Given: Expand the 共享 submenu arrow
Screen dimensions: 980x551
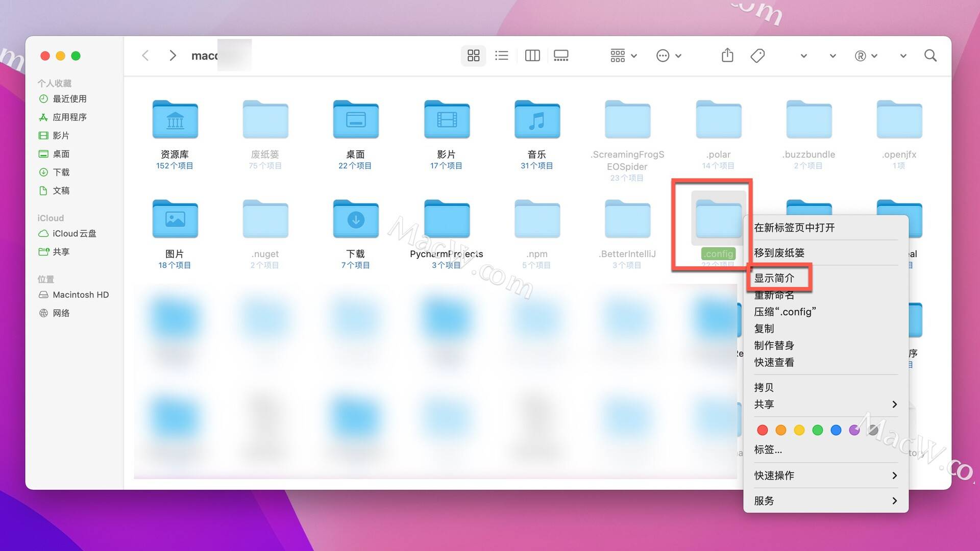Looking at the screenshot, I should pyautogui.click(x=894, y=404).
